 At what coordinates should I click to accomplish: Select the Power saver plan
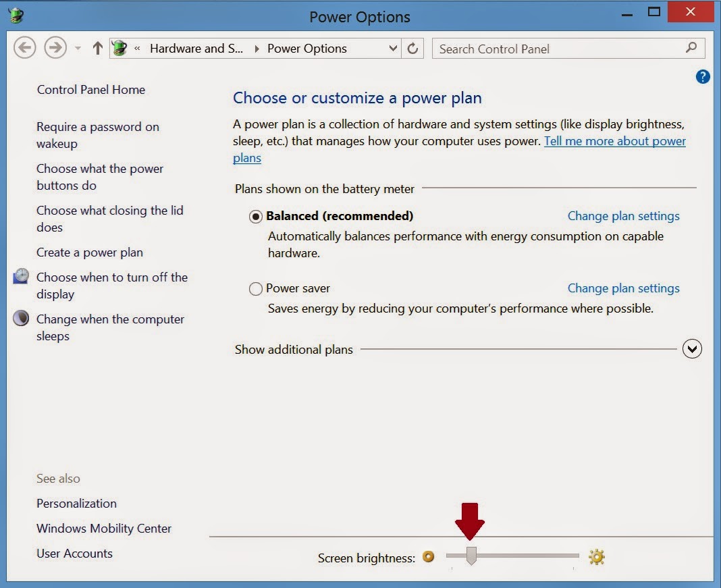coord(256,289)
